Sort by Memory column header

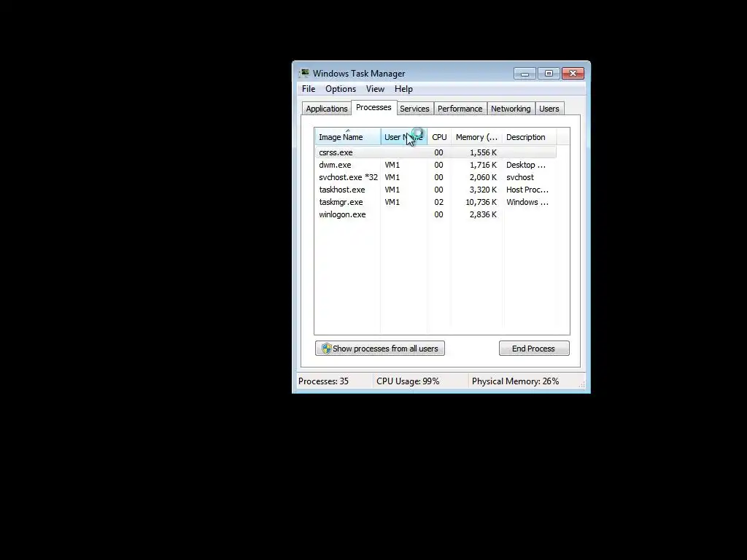(x=476, y=137)
